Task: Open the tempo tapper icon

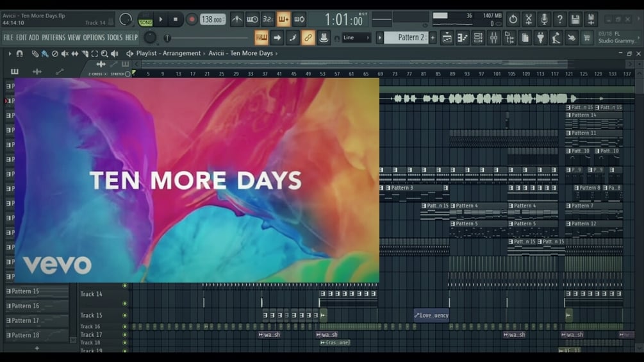Action: pos(556,38)
